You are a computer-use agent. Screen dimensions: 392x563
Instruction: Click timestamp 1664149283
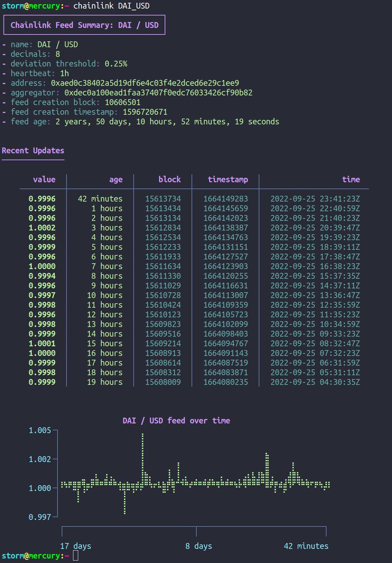226,198
